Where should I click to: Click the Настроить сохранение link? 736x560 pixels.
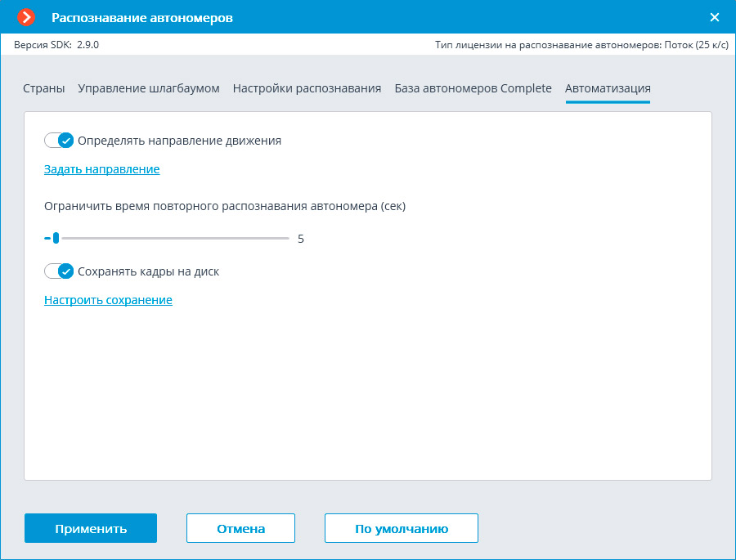click(x=108, y=300)
